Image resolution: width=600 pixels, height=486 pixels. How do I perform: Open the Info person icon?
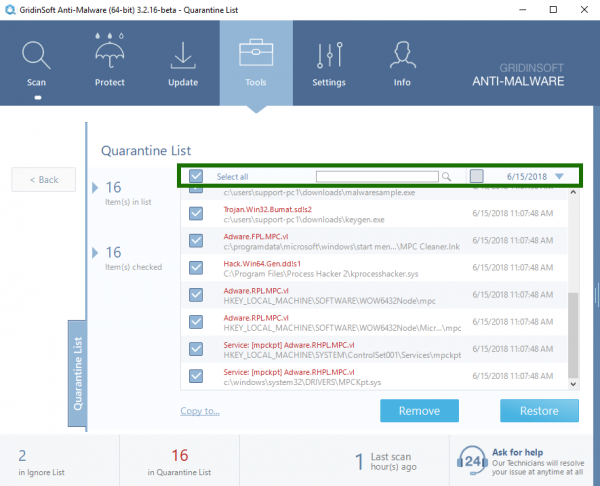[403, 55]
